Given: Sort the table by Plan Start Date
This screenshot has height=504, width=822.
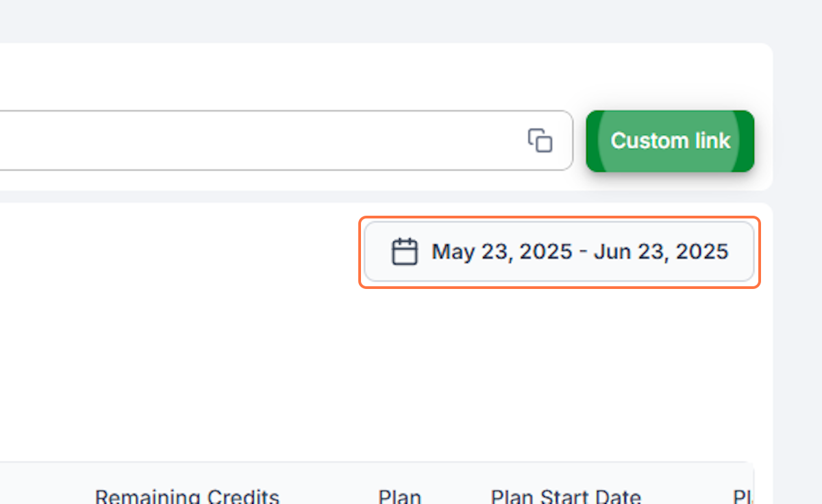Looking at the screenshot, I should [566, 496].
